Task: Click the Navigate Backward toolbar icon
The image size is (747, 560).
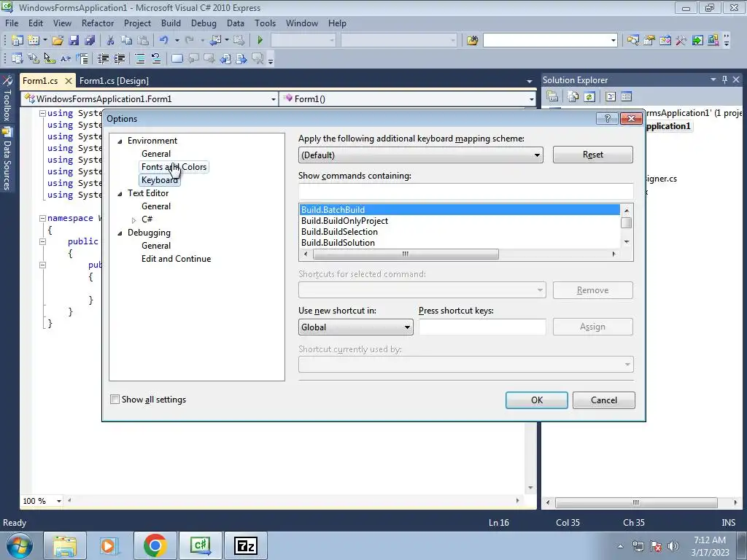Action: (215, 41)
